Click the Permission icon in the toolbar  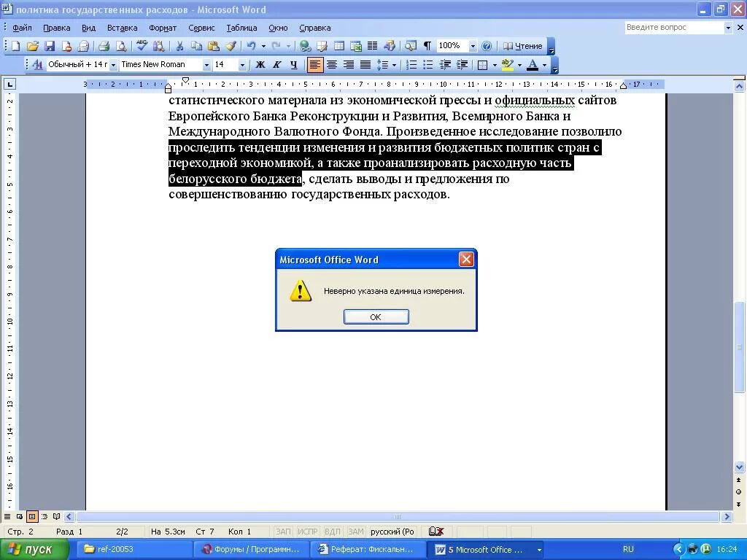pyautogui.click(x=66, y=46)
